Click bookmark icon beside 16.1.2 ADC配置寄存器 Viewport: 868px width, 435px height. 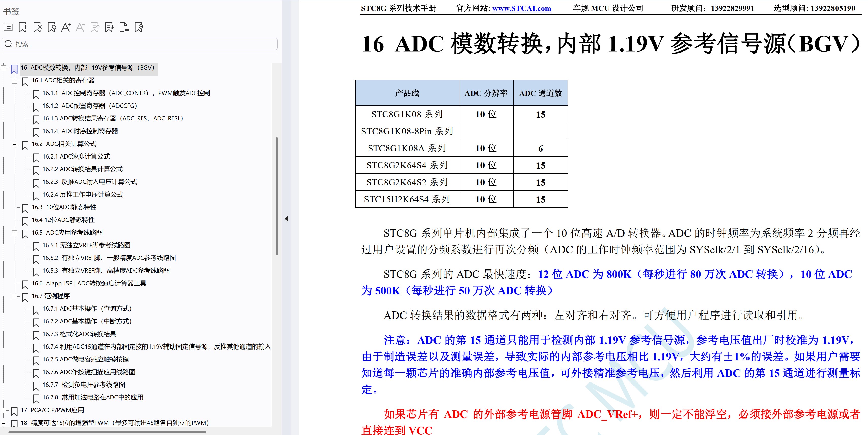click(36, 107)
